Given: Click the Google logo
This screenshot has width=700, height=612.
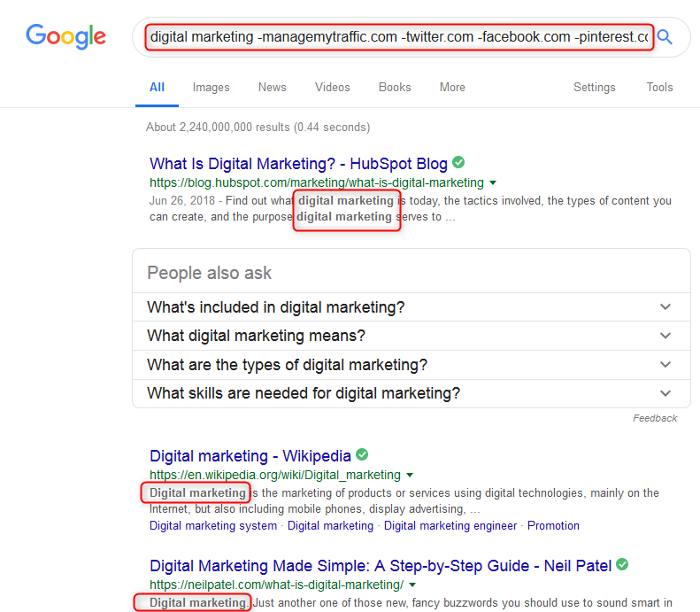Looking at the screenshot, I should pyautogui.click(x=66, y=36).
